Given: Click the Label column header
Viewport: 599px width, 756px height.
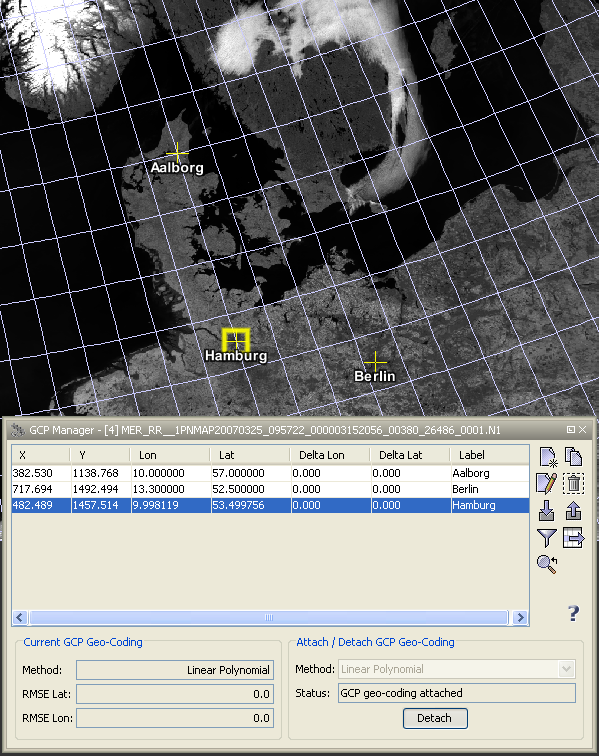Looking at the screenshot, I should pos(490,455).
